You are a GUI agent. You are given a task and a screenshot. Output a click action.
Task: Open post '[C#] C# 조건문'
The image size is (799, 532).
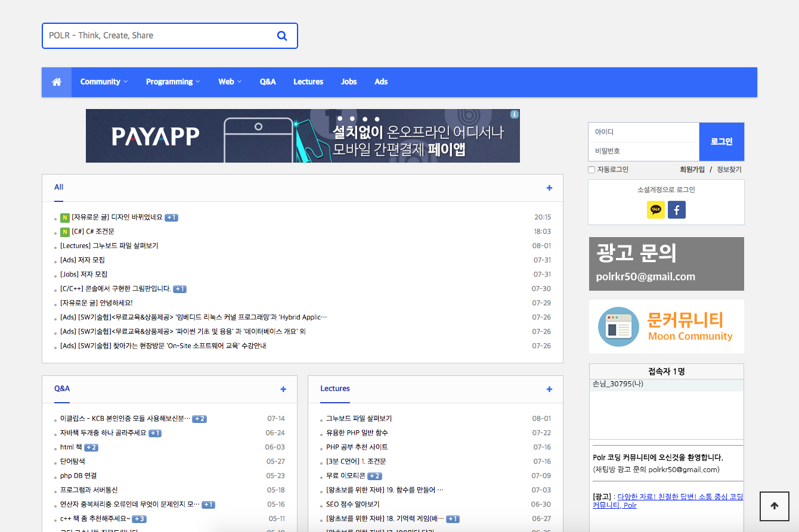point(92,232)
